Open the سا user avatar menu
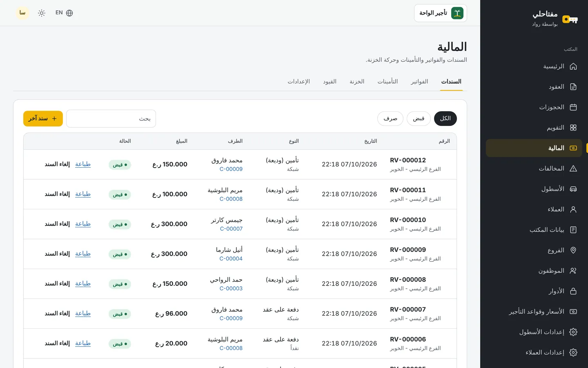Screen dimensions: 588x368 pos(22,13)
